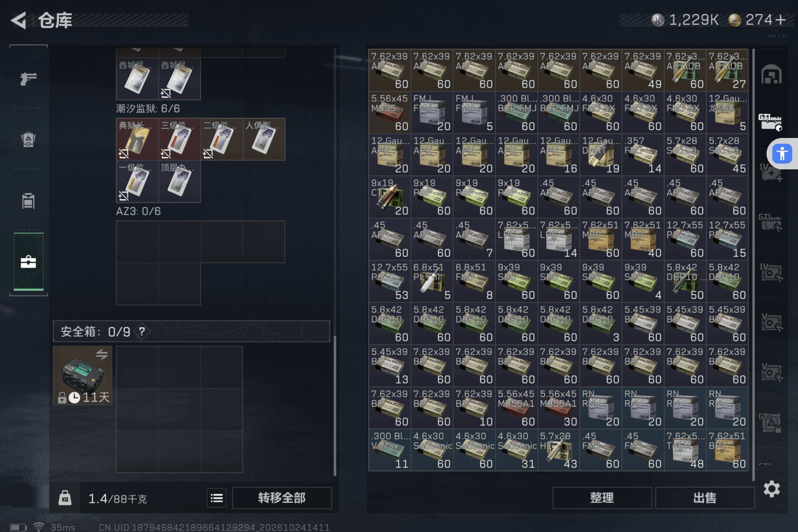Select the 7.62x51 BPZ ammo box
This screenshot has height=532, width=798.
point(727,450)
